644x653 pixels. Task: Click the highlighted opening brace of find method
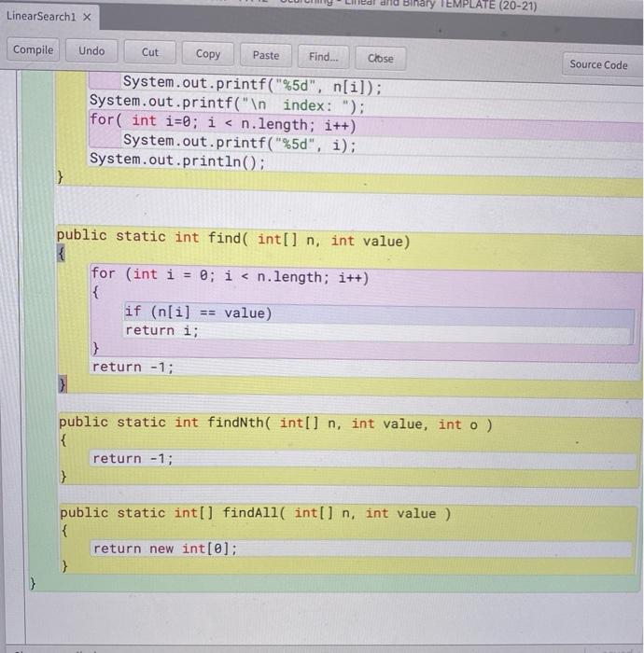click(61, 253)
